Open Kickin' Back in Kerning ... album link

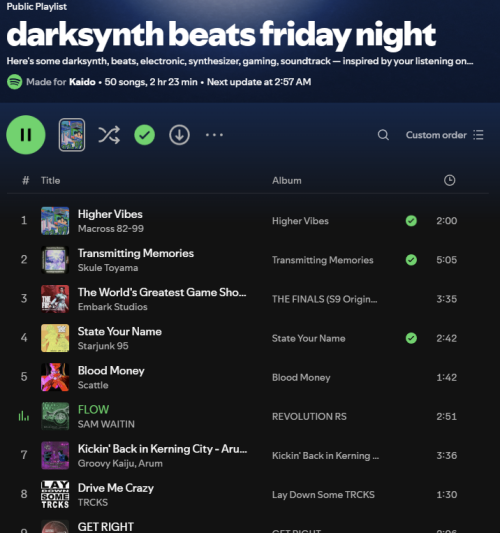325,455
